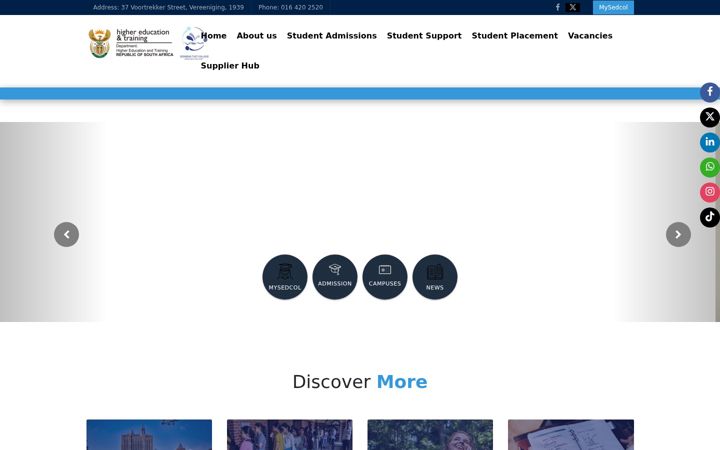This screenshot has height=450, width=720.
Task: Open the CAMPUSES circle icon
Action: 385,277
